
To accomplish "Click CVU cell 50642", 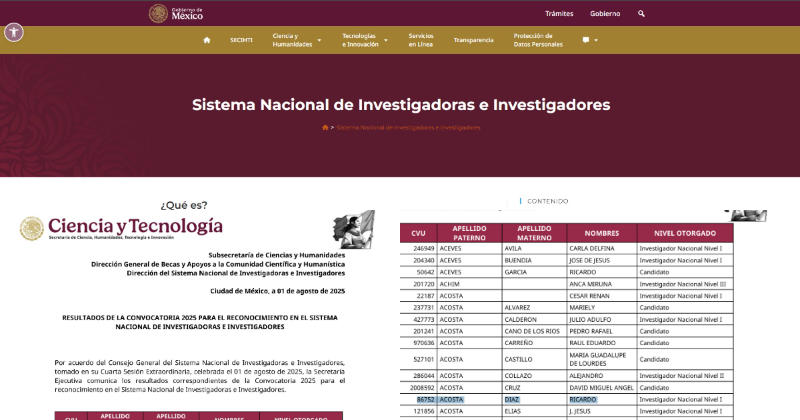I will click(426, 272).
